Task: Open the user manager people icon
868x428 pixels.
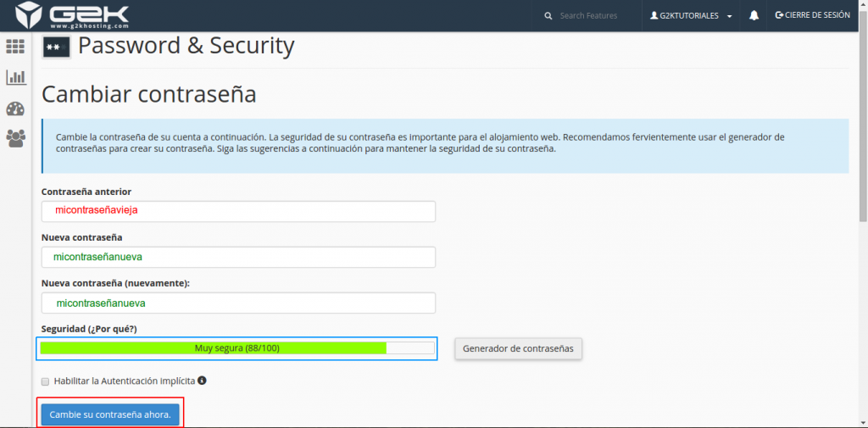Action: point(15,138)
